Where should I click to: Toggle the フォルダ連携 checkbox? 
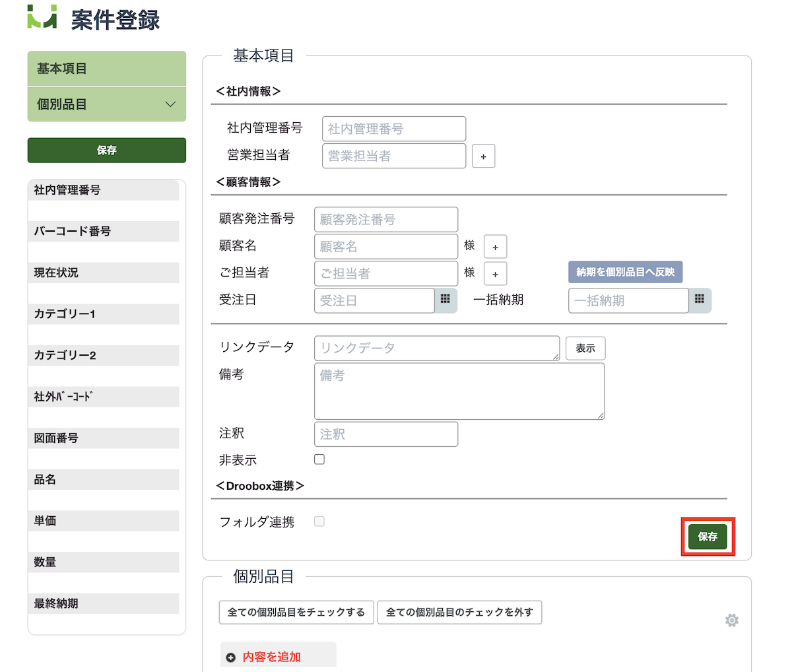click(x=319, y=521)
